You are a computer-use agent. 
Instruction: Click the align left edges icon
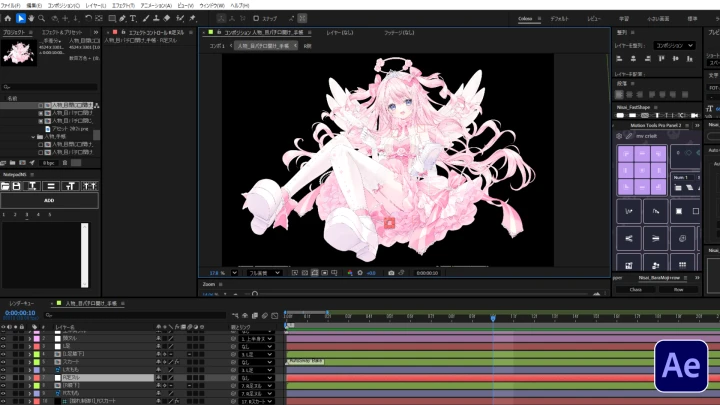[619, 58]
